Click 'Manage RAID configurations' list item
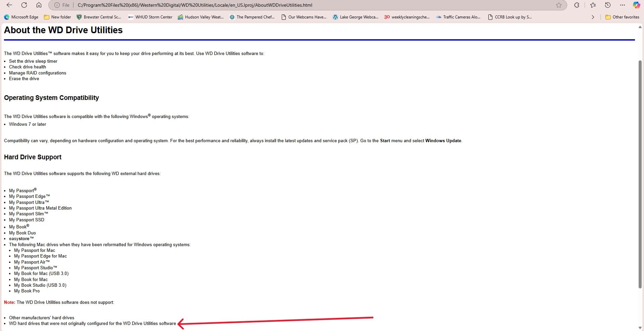Screen dimensions: 644x331 (x=38, y=73)
